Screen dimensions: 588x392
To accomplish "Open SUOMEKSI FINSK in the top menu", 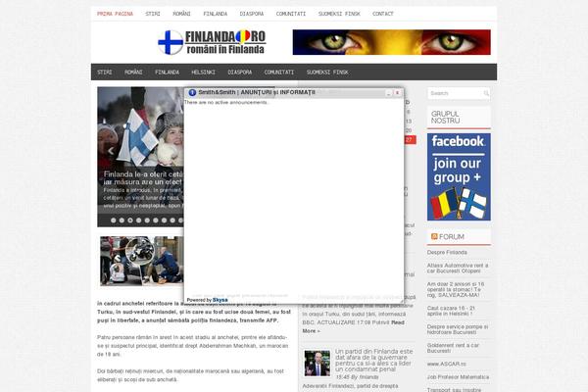I will 339,14.
